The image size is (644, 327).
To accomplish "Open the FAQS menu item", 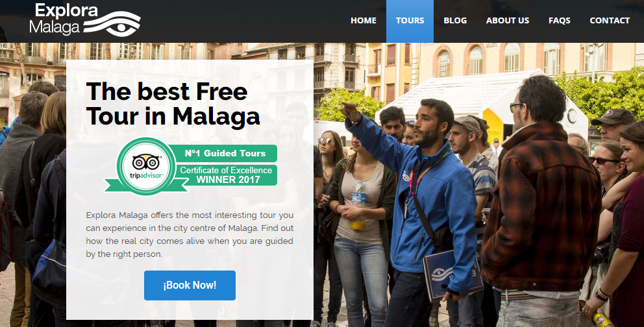I will (560, 21).
